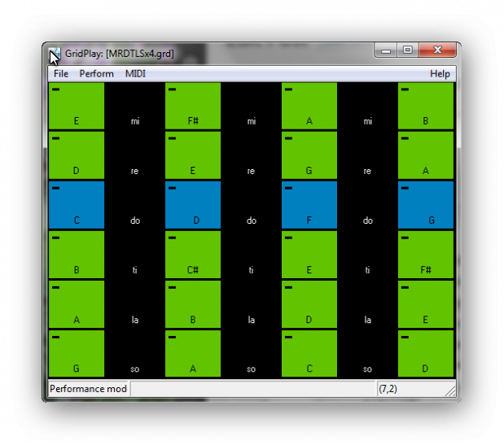Trigger the green C pad in the bottom row
Viewport: 504px width, 445px height.
coord(309,354)
